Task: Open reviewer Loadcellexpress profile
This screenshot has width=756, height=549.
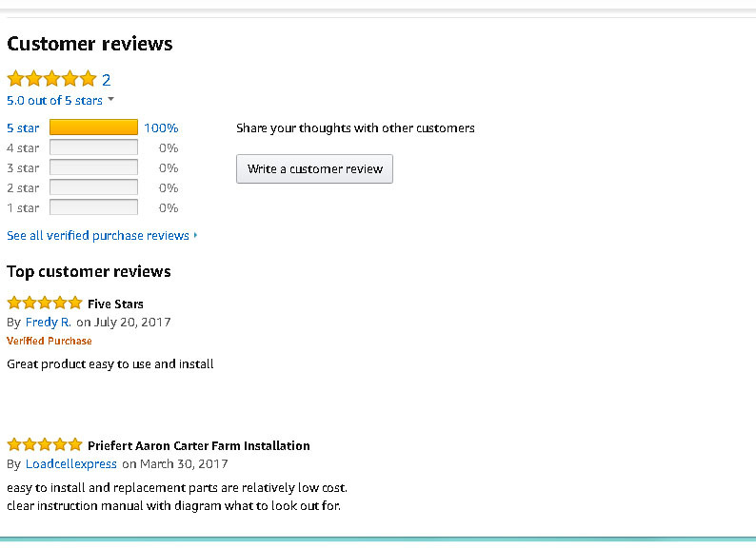Action: tap(71, 464)
